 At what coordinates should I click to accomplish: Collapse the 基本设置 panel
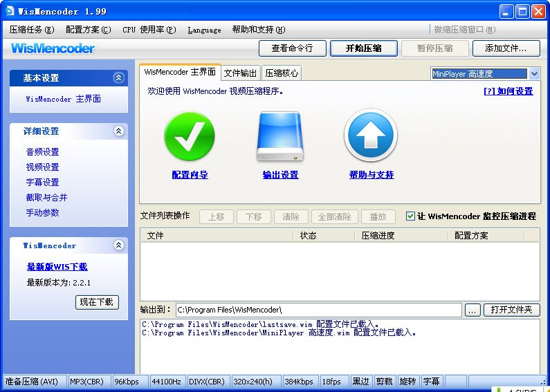pos(118,77)
